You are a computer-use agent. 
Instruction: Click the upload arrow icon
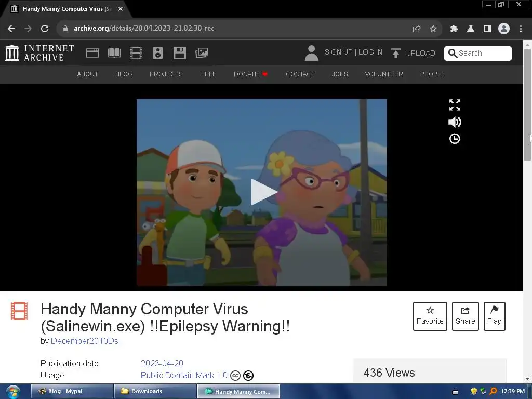(395, 53)
